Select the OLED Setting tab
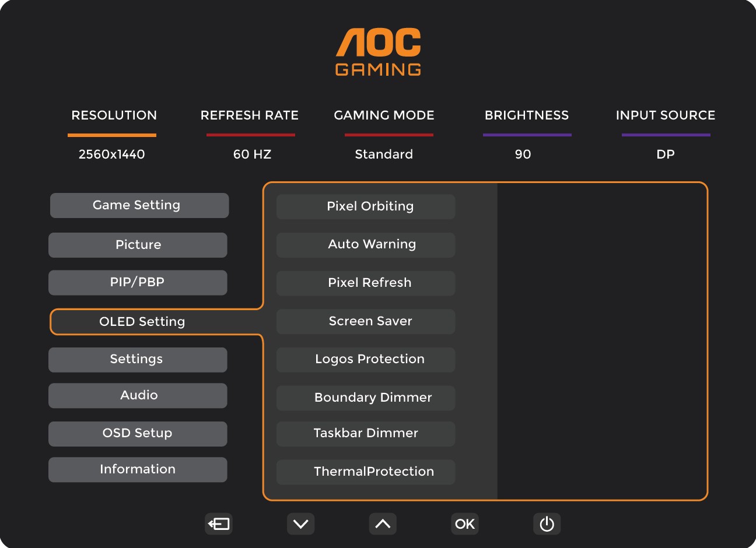Viewport: 756px width, 548px height. (x=142, y=322)
